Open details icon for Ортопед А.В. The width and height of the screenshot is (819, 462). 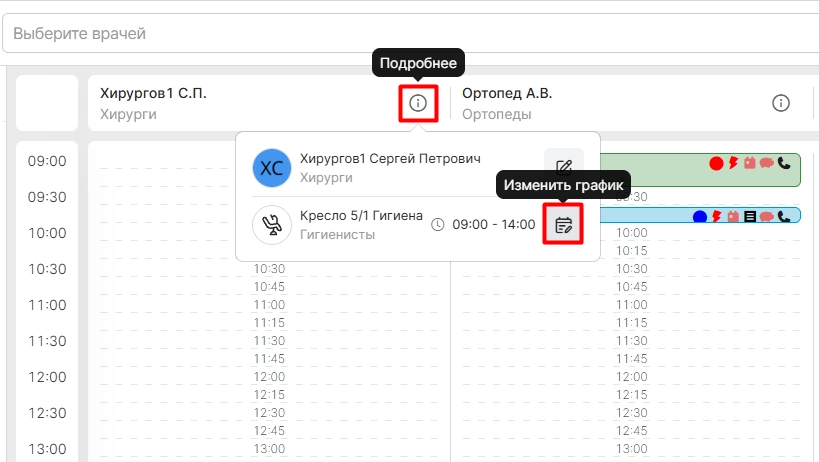click(x=781, y=103)
